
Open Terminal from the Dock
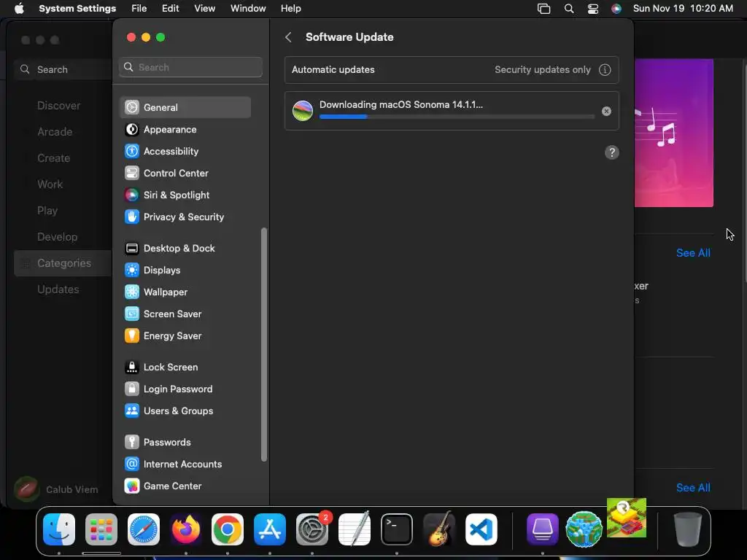click(397, 529)
